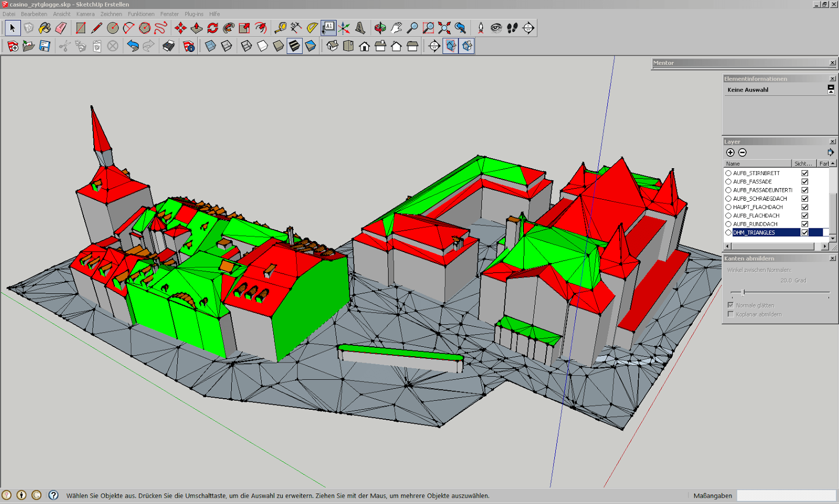Click the add layer plus button
This screenshot has width=839, height=504.
click(x=730, y=152)
